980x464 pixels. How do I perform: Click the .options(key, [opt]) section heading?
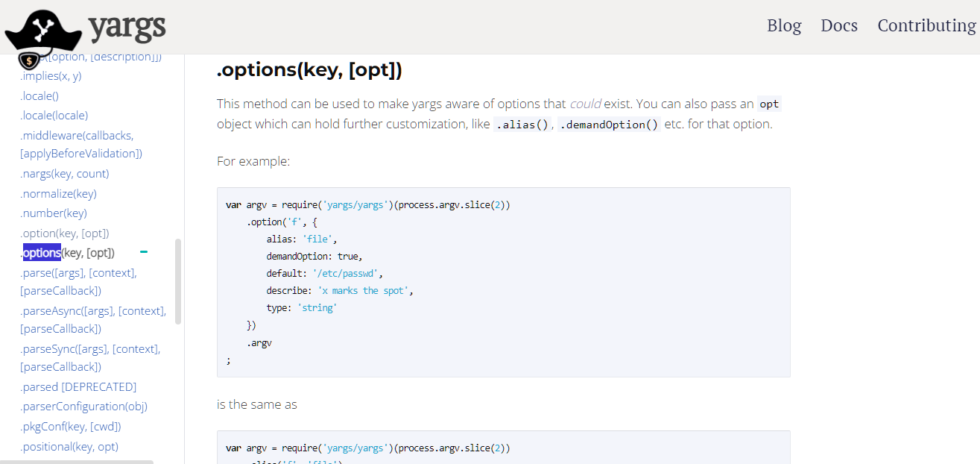[309, 70]
